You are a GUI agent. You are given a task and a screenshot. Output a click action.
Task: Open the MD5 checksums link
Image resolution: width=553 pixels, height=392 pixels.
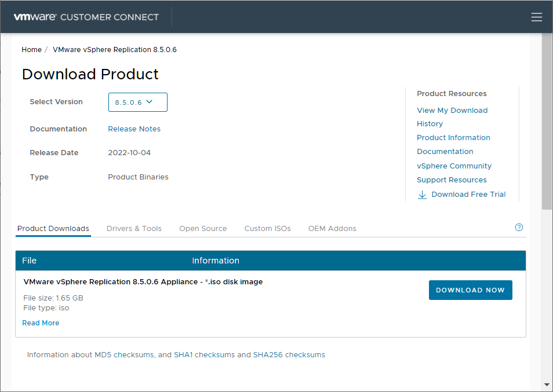[x=124, y=355]
